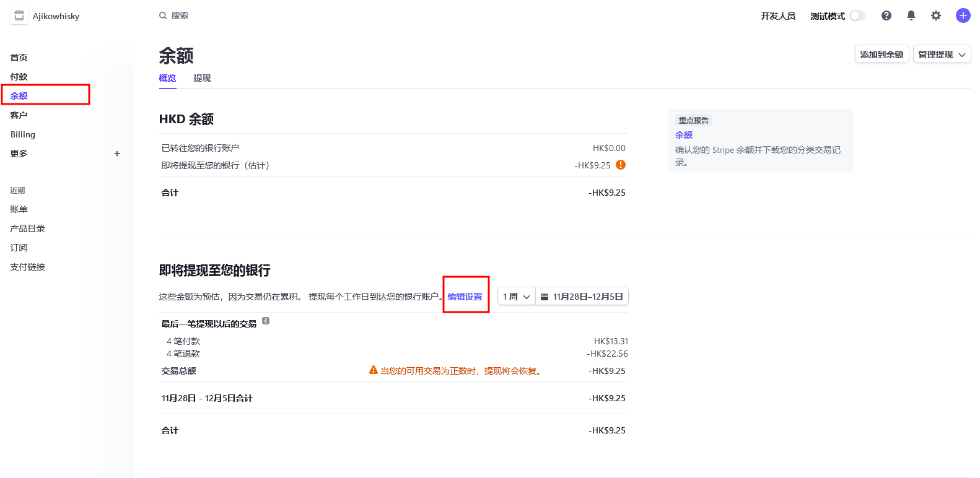Go to 付款 in the sidebar
Screen dimensions: 980x478
tap(19, 77)
